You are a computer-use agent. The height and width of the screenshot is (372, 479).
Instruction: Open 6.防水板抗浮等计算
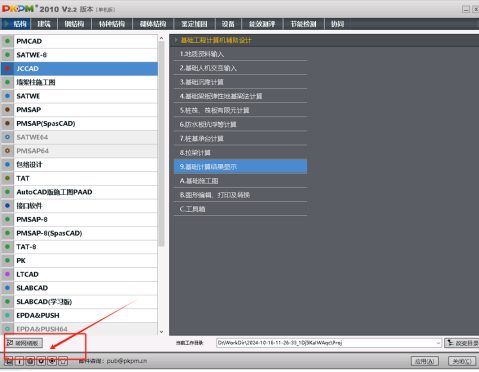pyautogui.click(x=240, y=124)
